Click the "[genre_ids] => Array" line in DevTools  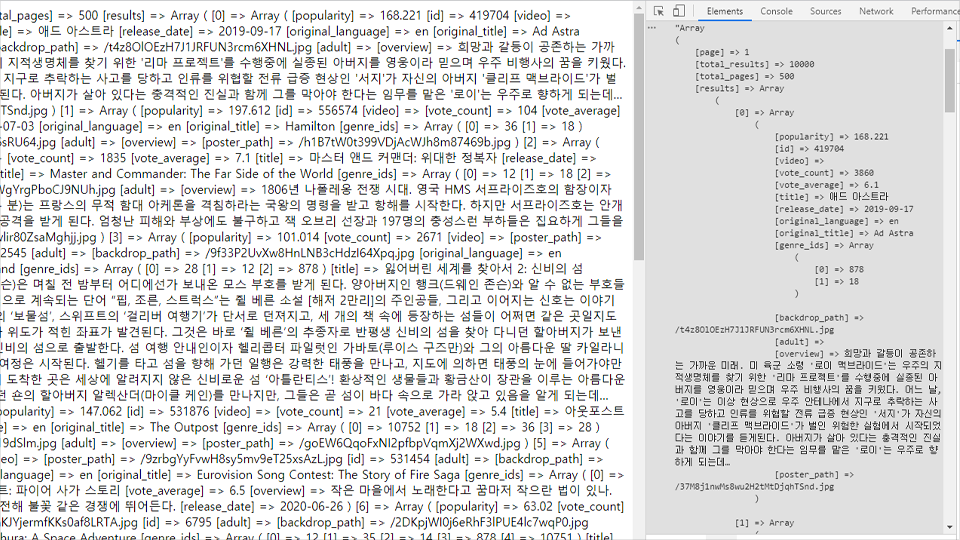coord(824,245)
